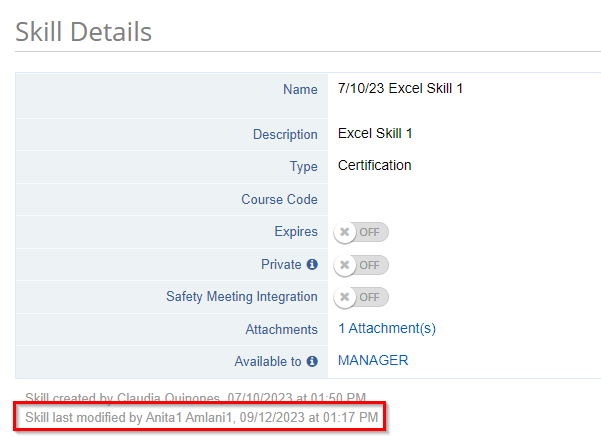Click the Course Code label
This screenshot has height=436, width=601.
279,199
